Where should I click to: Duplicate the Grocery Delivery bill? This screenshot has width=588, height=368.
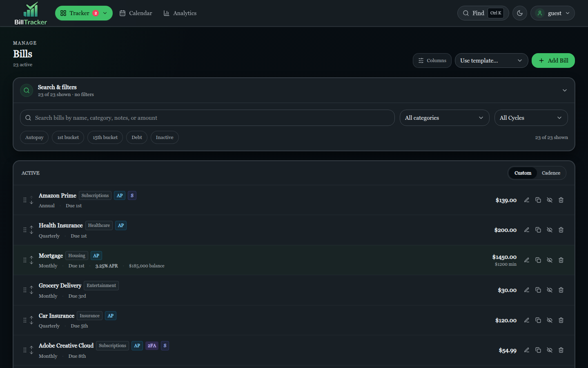(538, 290)
